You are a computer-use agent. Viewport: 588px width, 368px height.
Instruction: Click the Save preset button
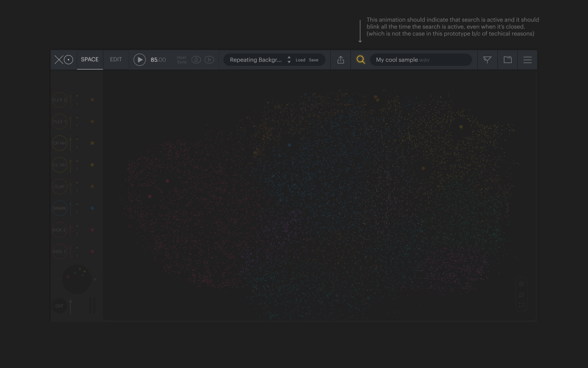coord(314,60)
